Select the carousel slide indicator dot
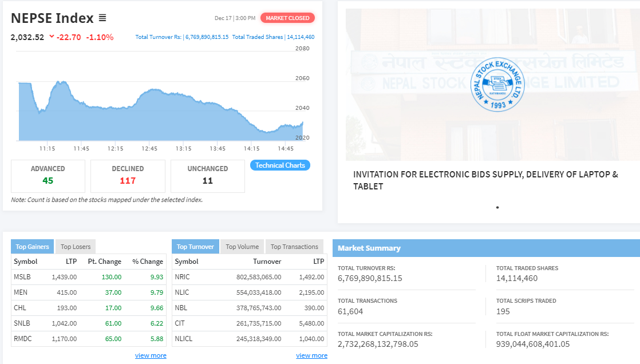 tap(497, 207)
